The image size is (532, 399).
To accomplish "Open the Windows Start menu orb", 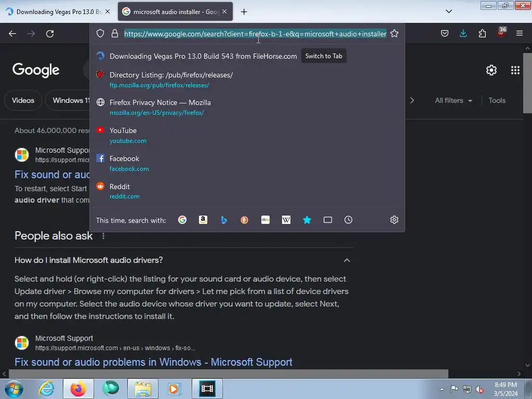I will pyautogui.click(x=14, y=389).
